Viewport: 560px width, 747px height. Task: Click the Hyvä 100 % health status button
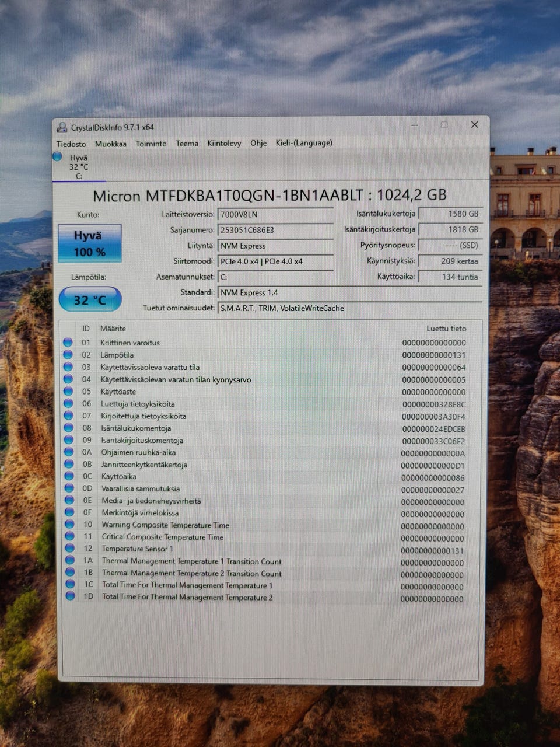[x=90, y=243]
